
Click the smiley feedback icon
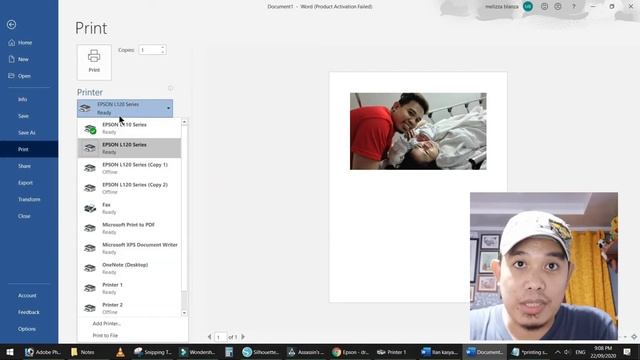pos(544,7)
